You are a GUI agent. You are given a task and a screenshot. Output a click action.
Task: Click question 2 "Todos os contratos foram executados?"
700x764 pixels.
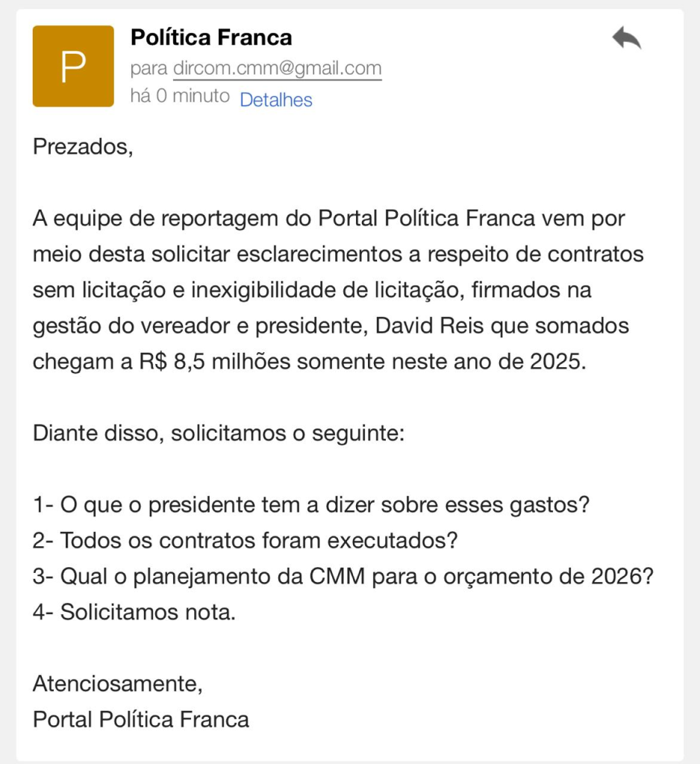[245, 541]
